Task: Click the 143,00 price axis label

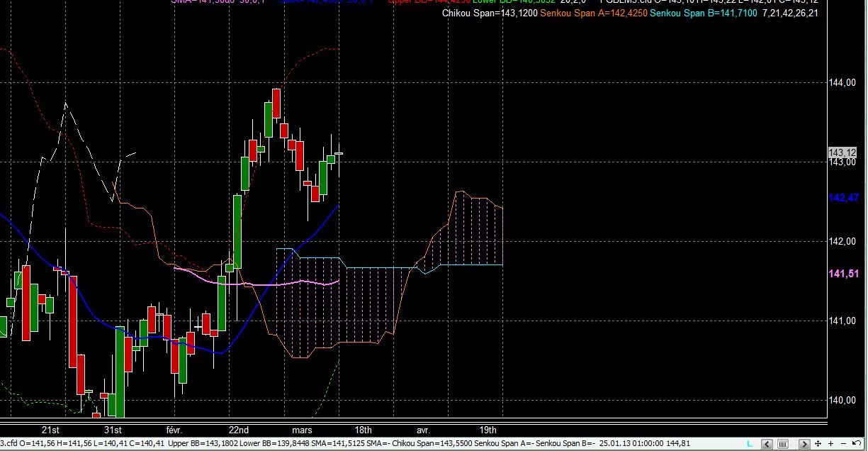Action: [x=842, y=162]
